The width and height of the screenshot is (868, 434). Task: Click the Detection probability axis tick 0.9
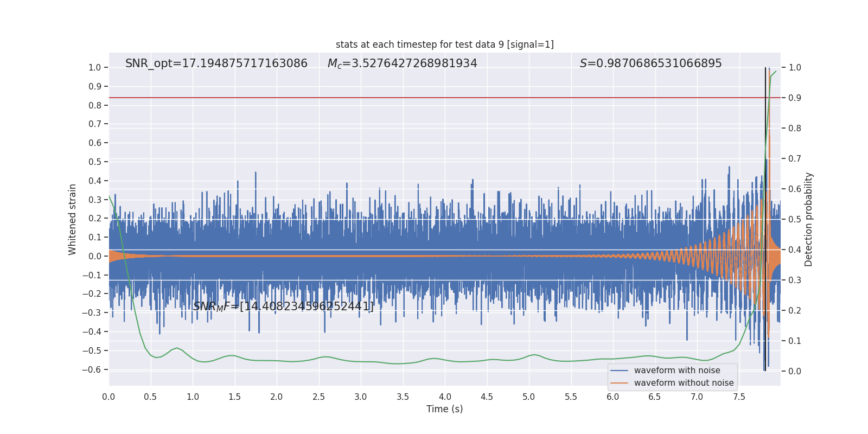point(795,98)
